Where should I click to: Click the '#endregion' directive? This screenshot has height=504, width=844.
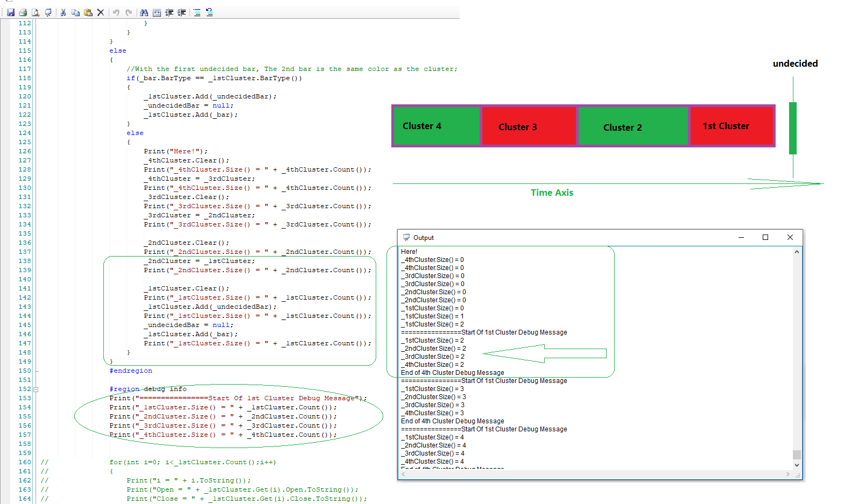pyautogui.click(x=131, y=371)
